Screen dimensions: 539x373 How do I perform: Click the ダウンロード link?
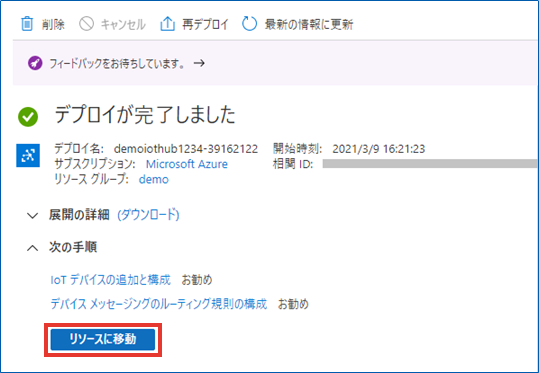pyautogui.click(x=148, y=215)
